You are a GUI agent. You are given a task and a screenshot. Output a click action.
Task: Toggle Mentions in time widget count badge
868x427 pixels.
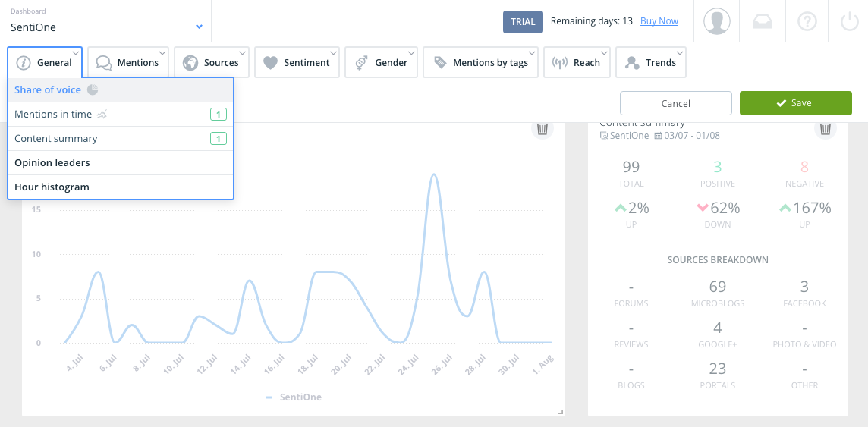point(218,115)
